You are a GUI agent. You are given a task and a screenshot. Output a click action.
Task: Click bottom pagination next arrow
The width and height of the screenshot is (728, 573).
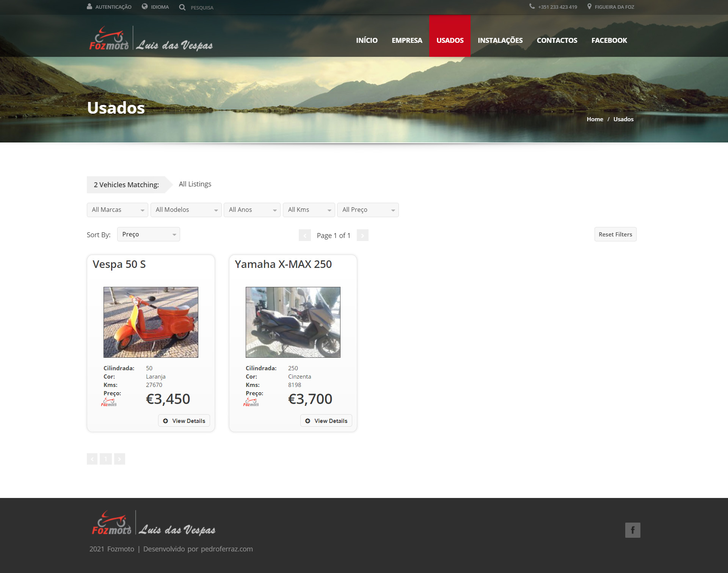click(x=119, y=459)
